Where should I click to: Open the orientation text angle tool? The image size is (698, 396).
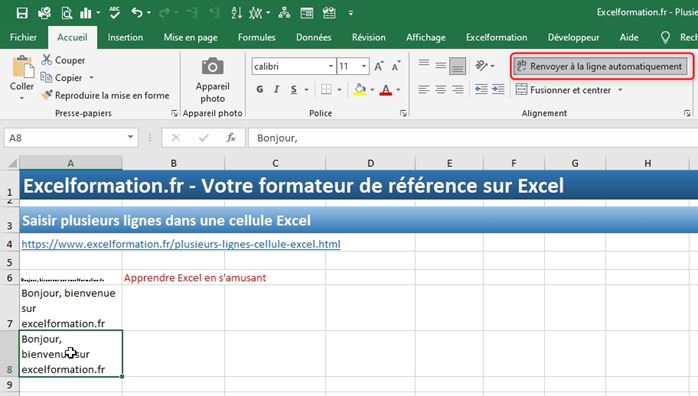pos(482,66)
